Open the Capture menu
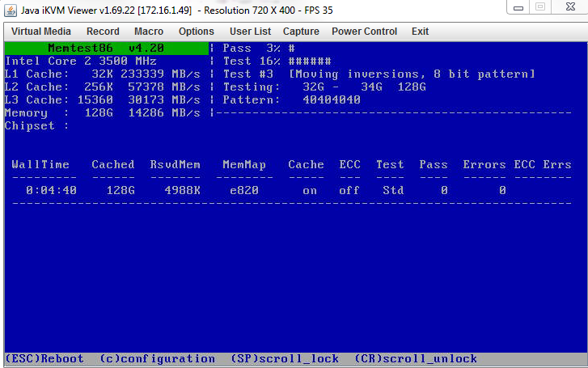The width and height of the screenshot is (588, 368). pyautogui.click(x=301, y=32)
